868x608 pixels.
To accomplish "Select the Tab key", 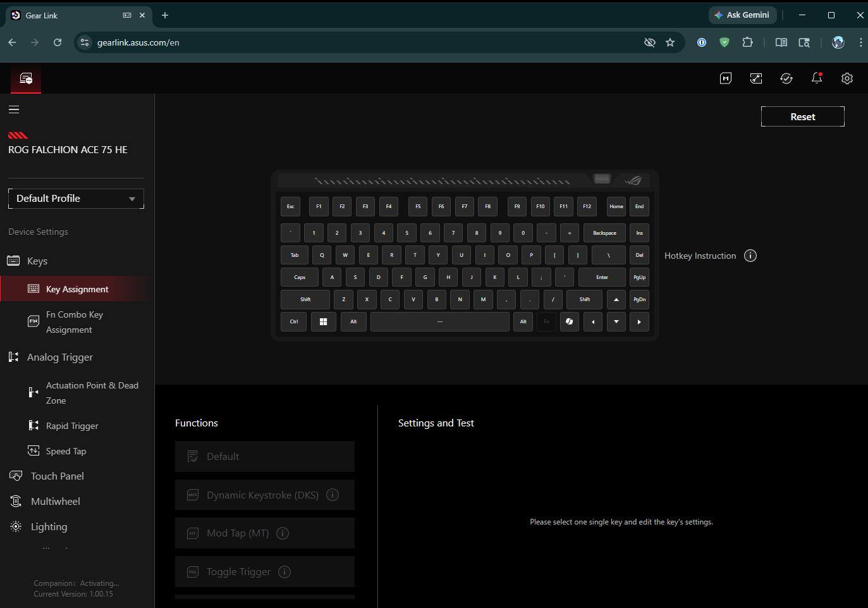I will click(295, 255).
